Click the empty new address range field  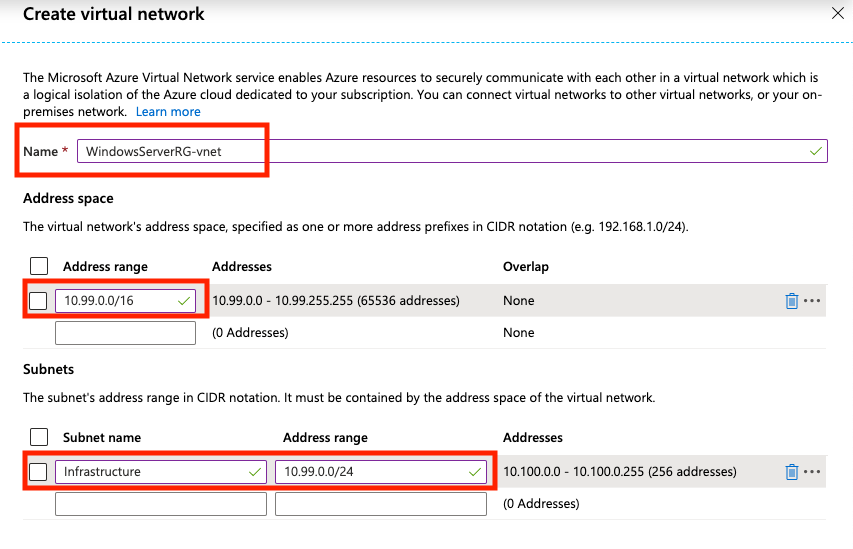[125, 333]
